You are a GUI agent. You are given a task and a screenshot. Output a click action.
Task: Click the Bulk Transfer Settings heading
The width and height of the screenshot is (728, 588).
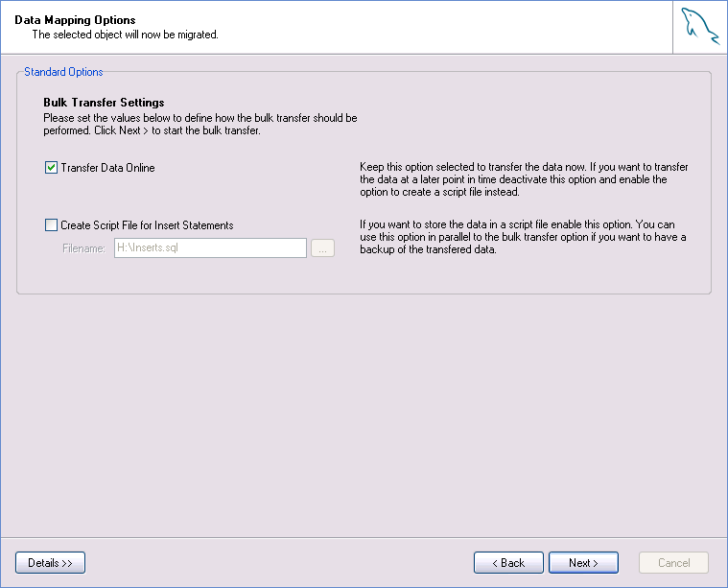(x=104, y=103)
